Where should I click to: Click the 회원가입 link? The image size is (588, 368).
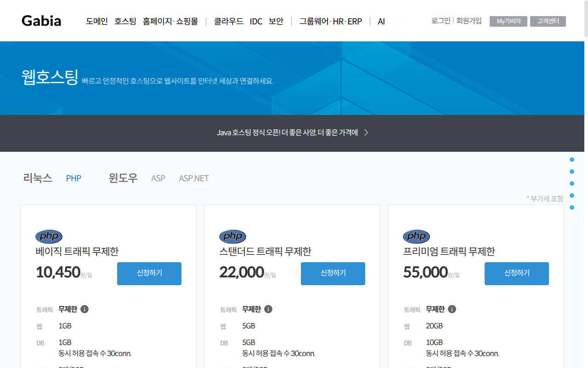[x=469, y=21]
